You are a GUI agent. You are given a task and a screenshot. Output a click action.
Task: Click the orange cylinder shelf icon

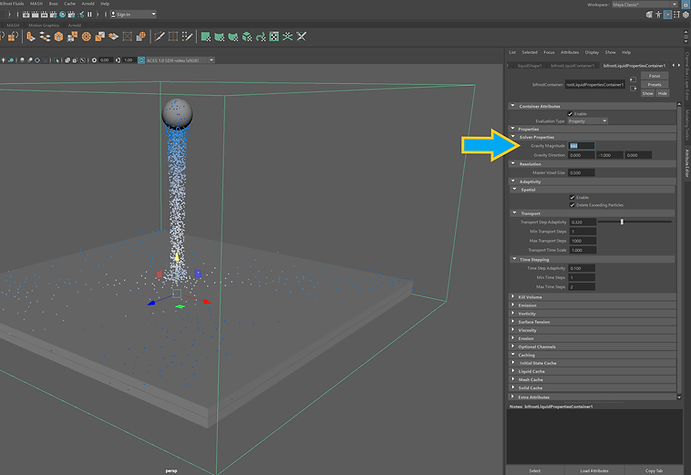[30, 37]
